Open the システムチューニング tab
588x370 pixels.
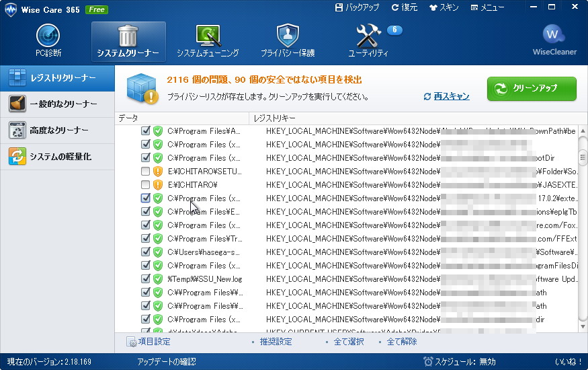(208, 41)
